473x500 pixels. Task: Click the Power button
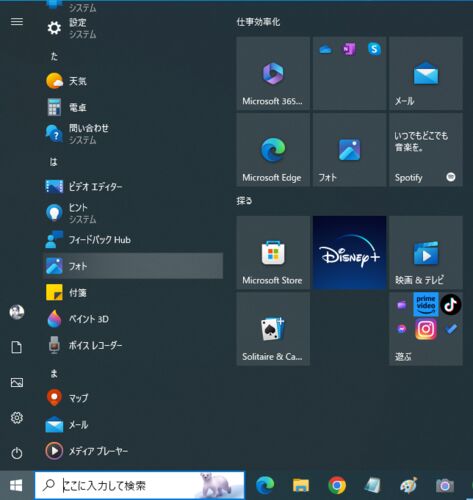17,453
